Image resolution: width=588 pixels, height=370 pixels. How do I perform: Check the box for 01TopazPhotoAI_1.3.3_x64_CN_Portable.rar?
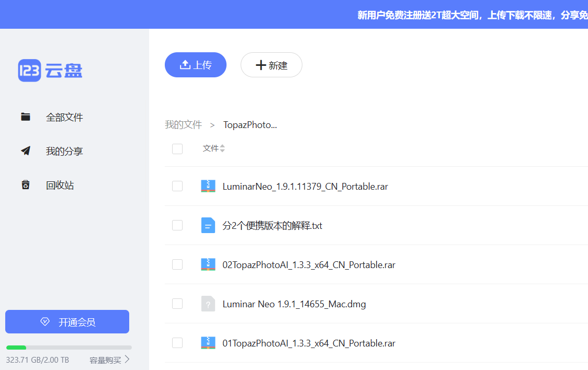pos(177,343)
